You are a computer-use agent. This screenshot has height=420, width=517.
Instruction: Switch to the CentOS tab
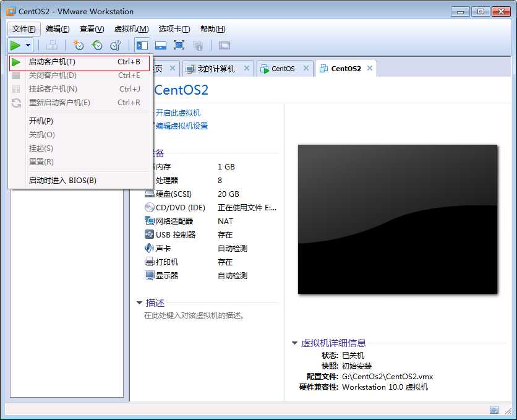[283, 69]
